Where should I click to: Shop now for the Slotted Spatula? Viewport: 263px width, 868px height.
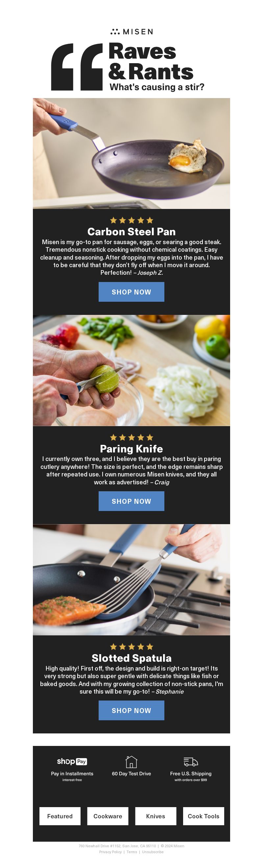[131, 710]
